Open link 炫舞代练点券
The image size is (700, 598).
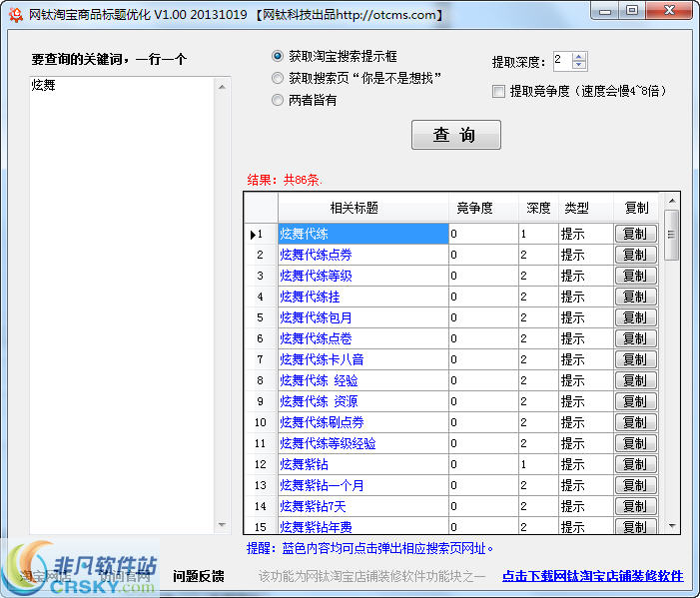[x=316, y=255]
